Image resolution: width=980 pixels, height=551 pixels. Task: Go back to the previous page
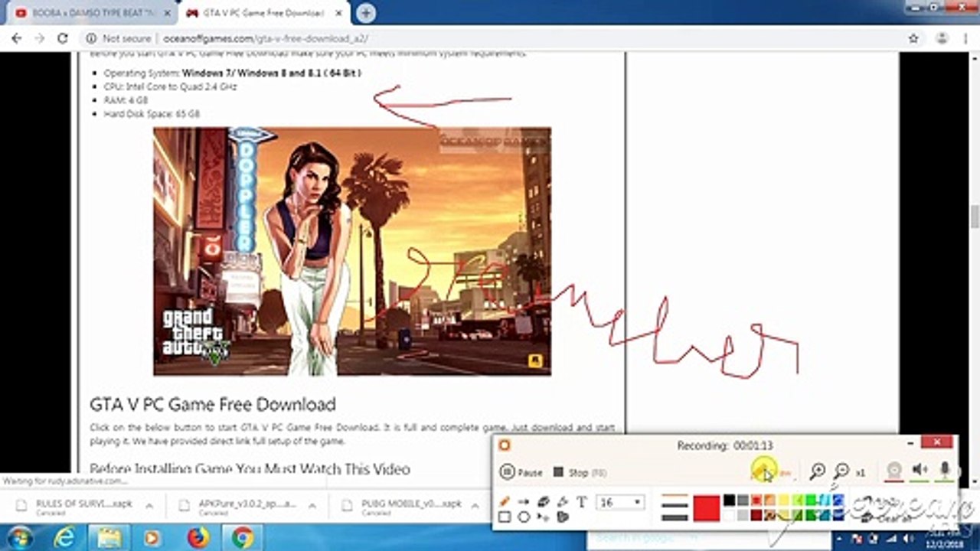pos(17,38)
